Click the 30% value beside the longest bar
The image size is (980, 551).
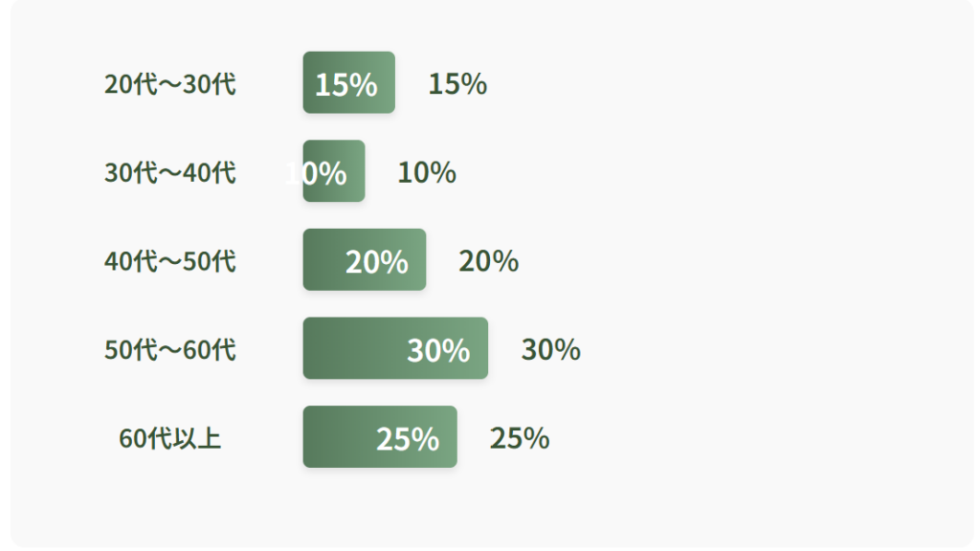(x=550, y=350)
